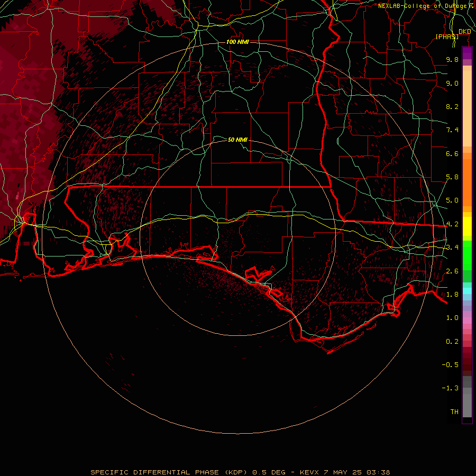Click the 100 NMI range ring label

coord(237,42)
